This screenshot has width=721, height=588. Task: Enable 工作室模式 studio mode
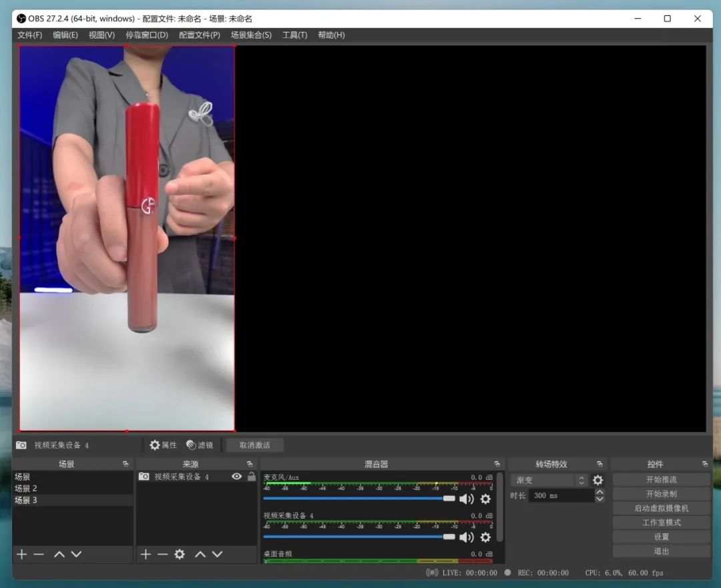(x=661, y=522)
